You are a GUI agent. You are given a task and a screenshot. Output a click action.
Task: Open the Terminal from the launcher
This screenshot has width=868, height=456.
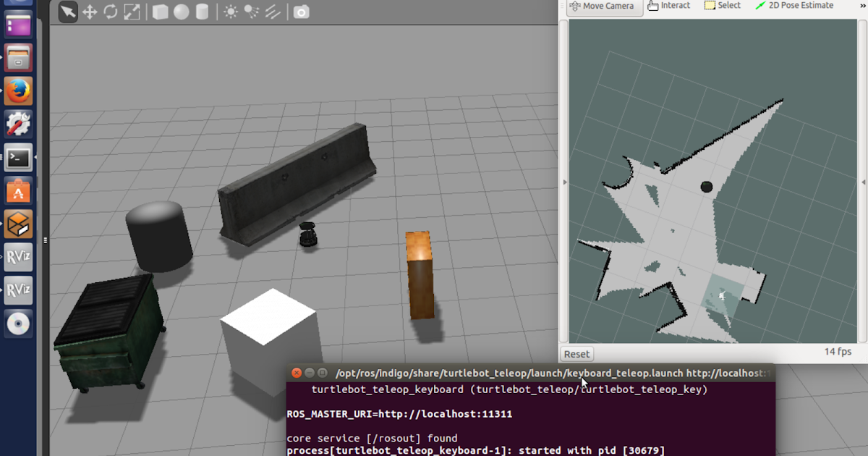18,157
